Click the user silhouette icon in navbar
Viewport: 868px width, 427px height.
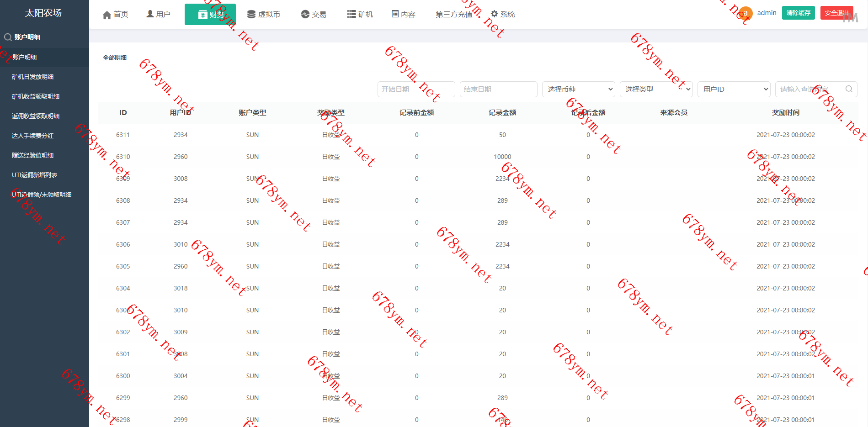(150, 14)
